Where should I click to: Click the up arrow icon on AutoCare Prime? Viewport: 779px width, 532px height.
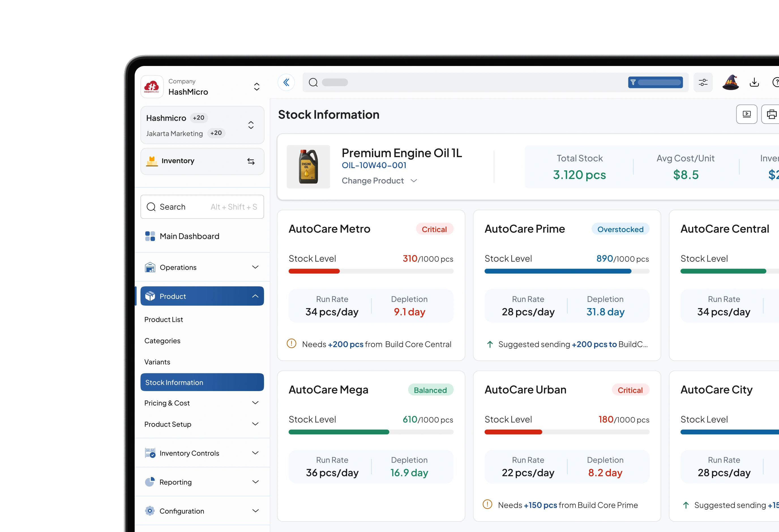[x=490, y=344]
